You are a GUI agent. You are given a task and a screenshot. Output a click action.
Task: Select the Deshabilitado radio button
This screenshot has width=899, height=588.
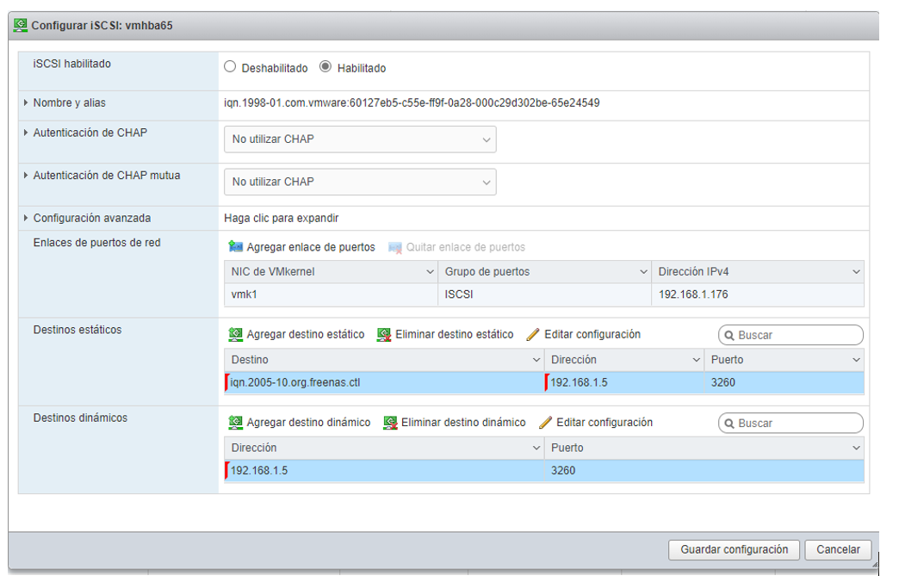tap(230, 66)
